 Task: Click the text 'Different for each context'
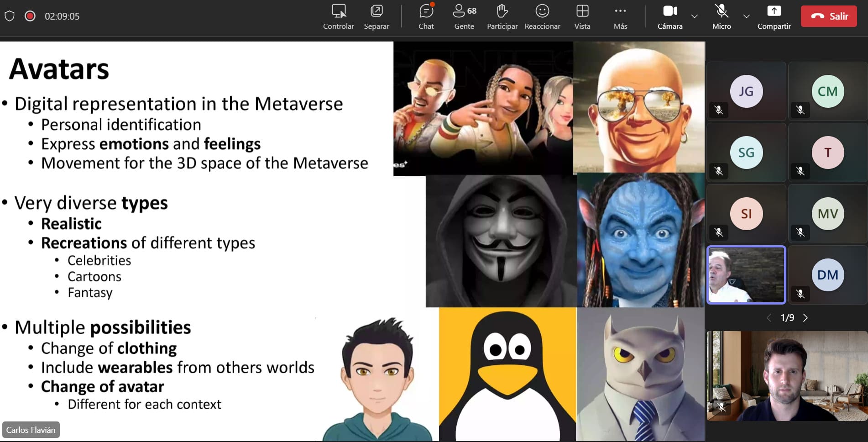144,404
